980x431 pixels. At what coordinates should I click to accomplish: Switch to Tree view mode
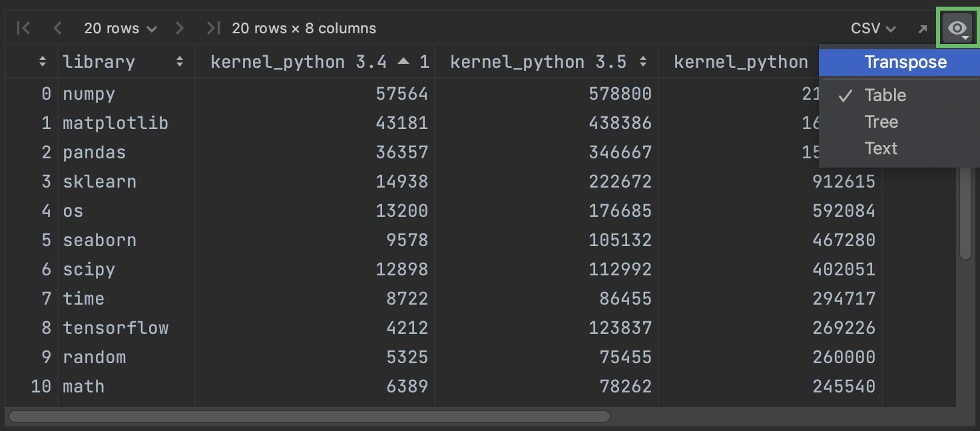(881, 122)
